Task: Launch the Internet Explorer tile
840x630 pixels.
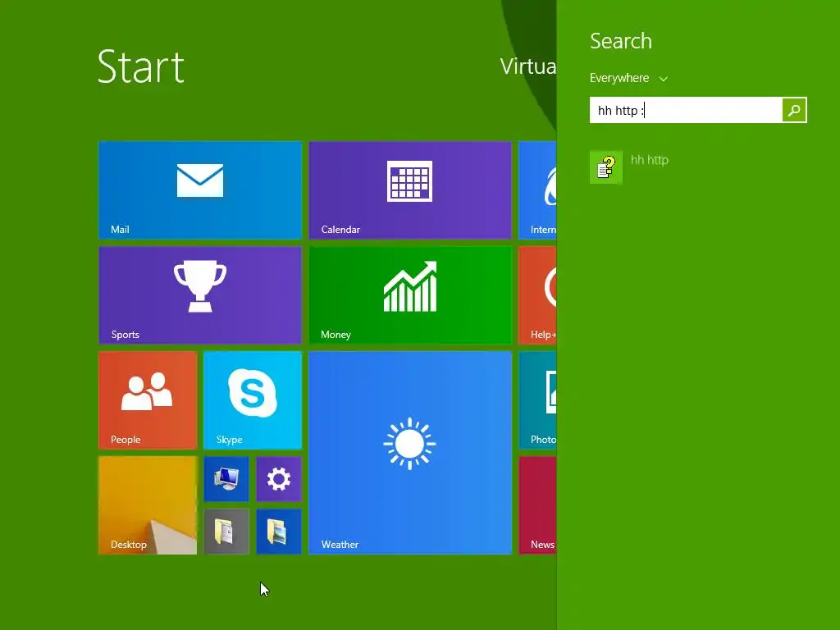Action: coord(538,190)
